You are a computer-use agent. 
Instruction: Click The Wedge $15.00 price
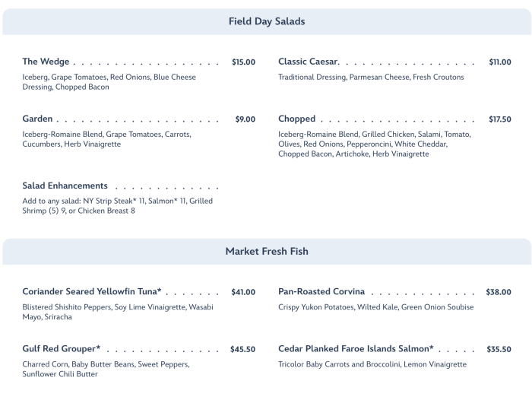[243, 62]
